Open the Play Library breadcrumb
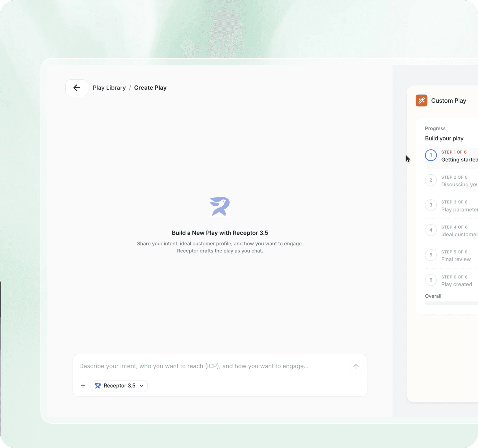Image resolution: width=478 pixels, height=448 pixels. click(x=109, y=88)
